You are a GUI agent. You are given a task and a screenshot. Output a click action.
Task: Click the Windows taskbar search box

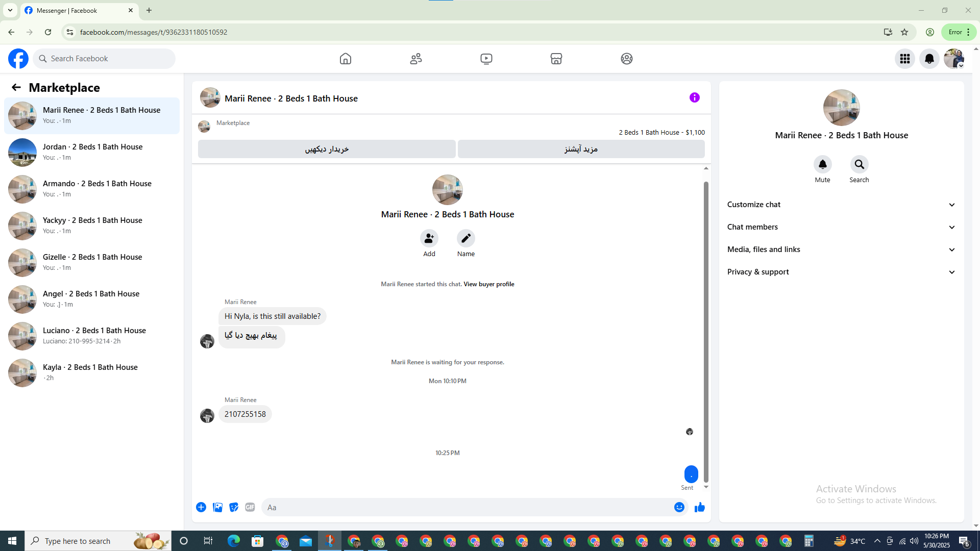point(98,541)
